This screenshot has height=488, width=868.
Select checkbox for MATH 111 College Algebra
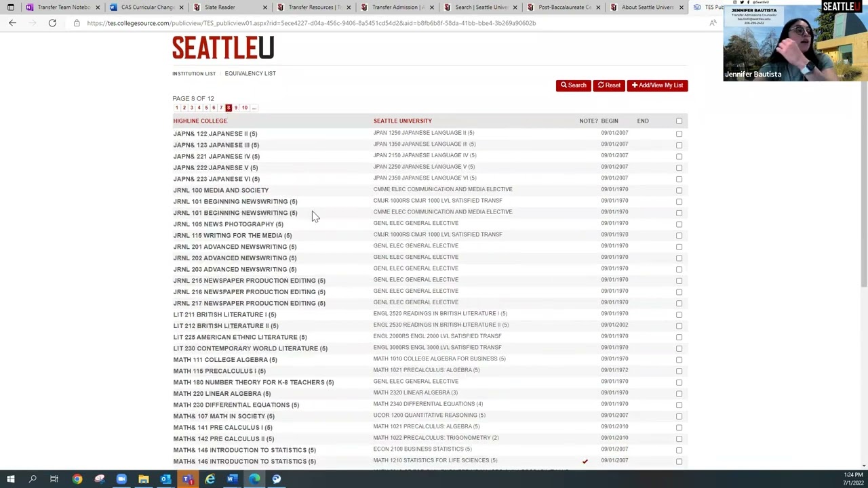point(679,360)
